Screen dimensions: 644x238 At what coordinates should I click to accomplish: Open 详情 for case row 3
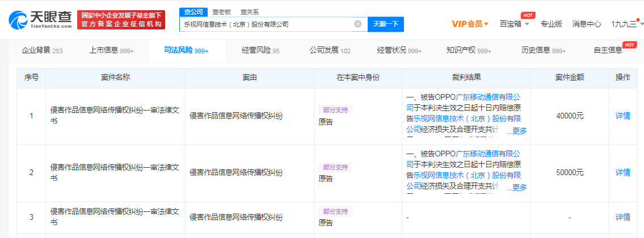coord(622,218)
